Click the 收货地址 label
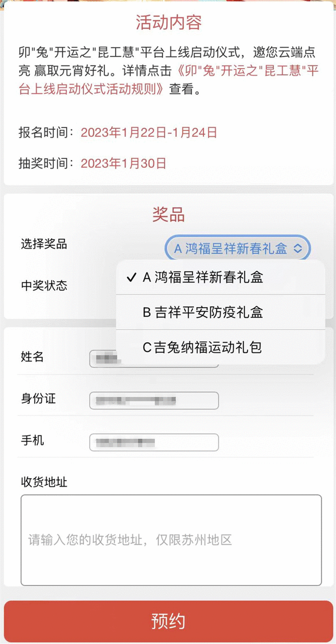Screen dimensions: 336x644 point(44,482)
